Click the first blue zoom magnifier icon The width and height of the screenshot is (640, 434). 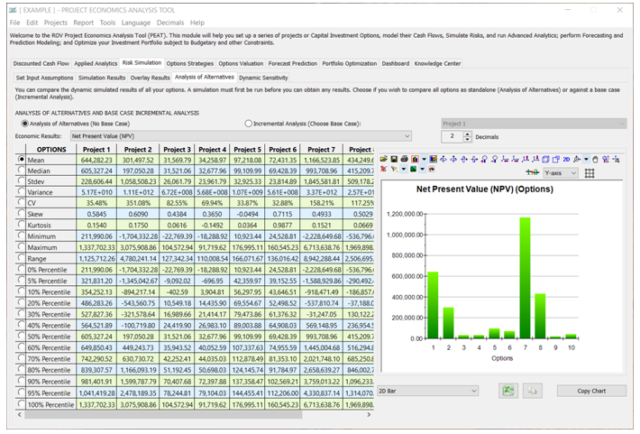point(484,159)
